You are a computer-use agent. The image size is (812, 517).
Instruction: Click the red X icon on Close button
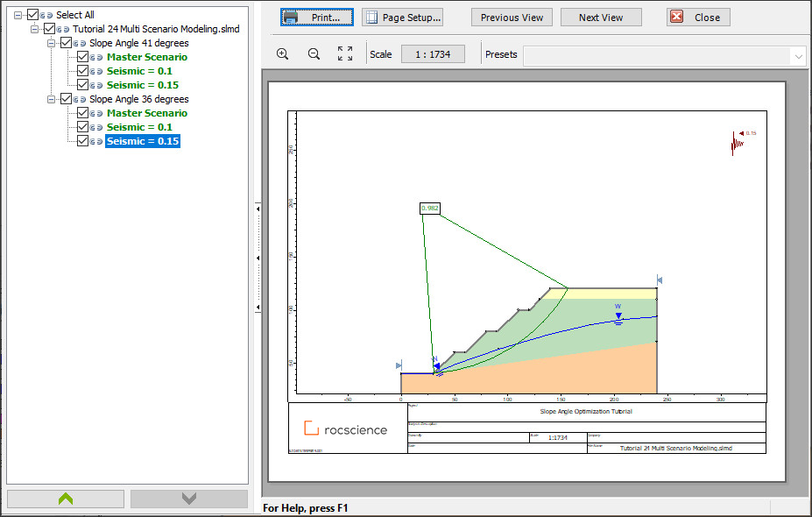point(676,17)
